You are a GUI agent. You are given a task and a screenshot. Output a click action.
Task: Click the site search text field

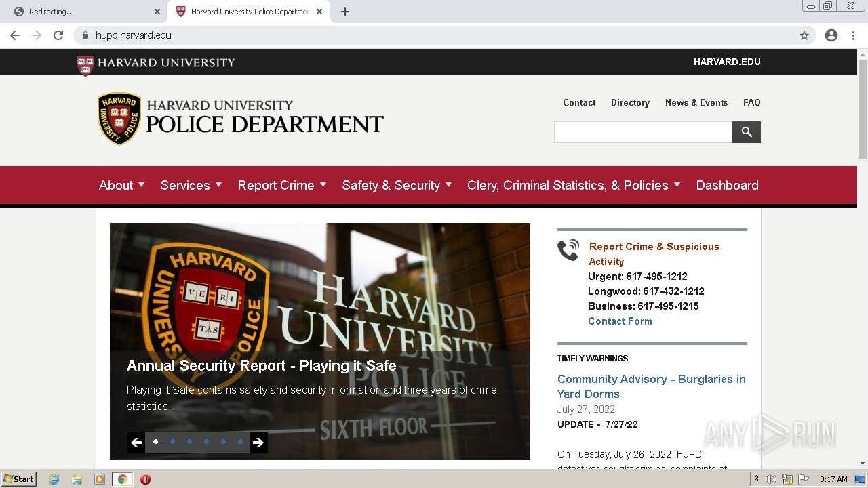(x=643, y=132)
